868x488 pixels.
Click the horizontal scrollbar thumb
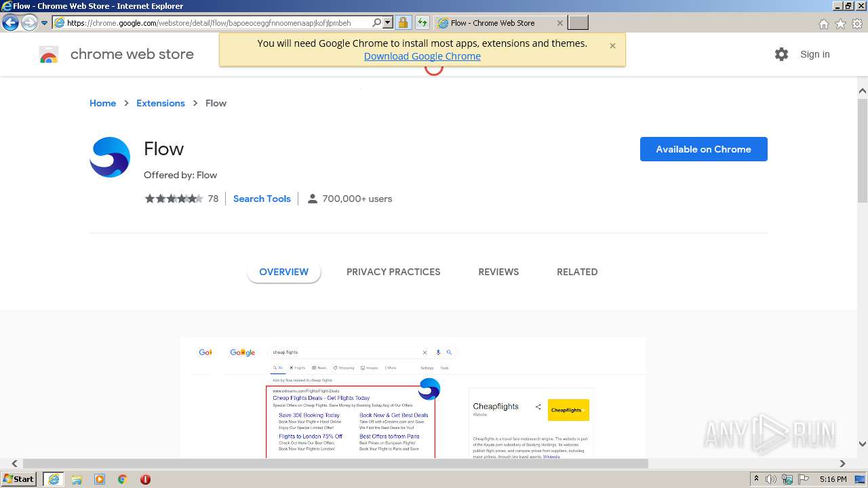336,464
